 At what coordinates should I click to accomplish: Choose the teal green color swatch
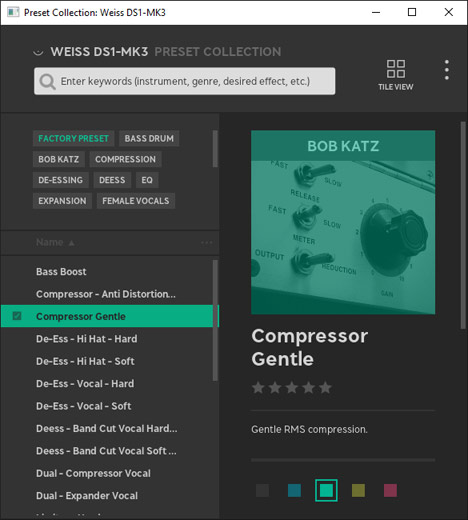coord(326,490)
